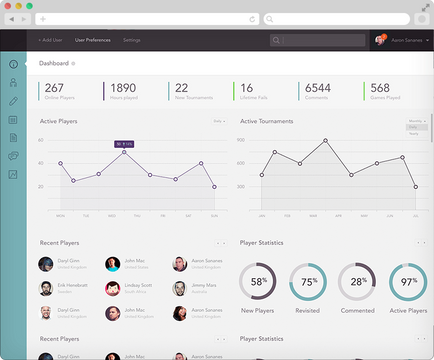The image size is (434, 360).
Task: Click the JAN data point on Active Tournaments chart
Action: pyautogui.click(x=262, y=175)
